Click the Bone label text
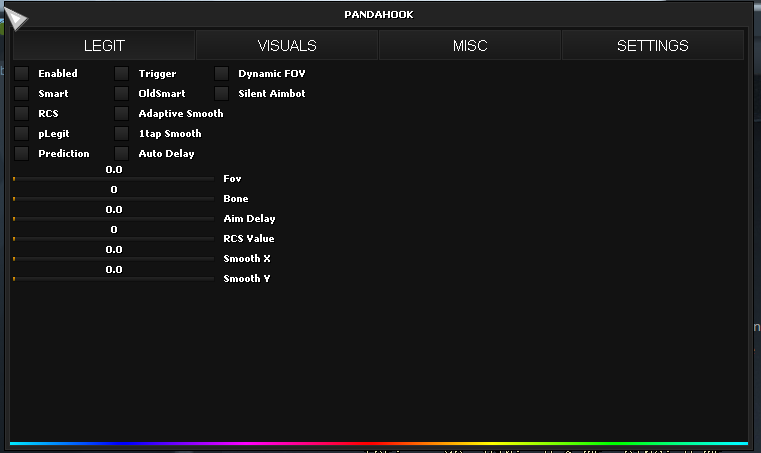 (x=235, y=199)
